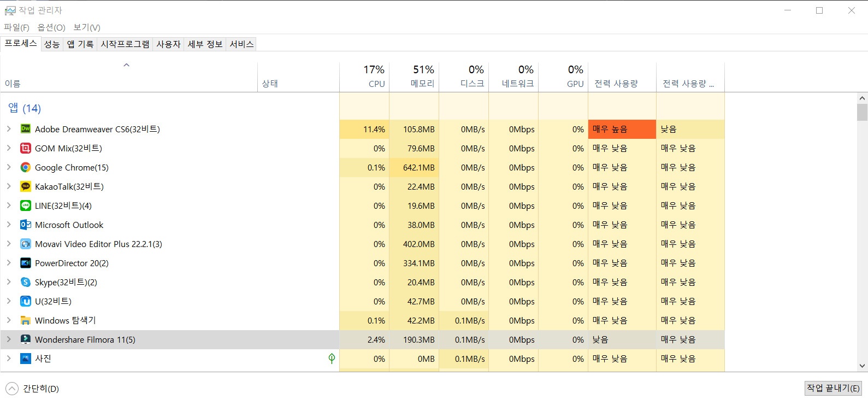Viewport: 868px width, 405px height.
Task: Expand the GOM Mix process group
Action: pyautogui.click(x=9, y=148)
